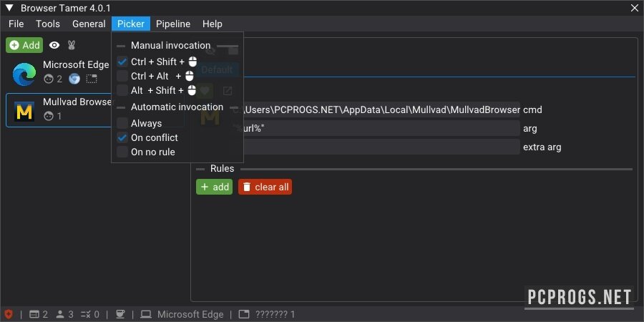
Task: Open the Pipeline menu
Action: (x=173, y=24)
